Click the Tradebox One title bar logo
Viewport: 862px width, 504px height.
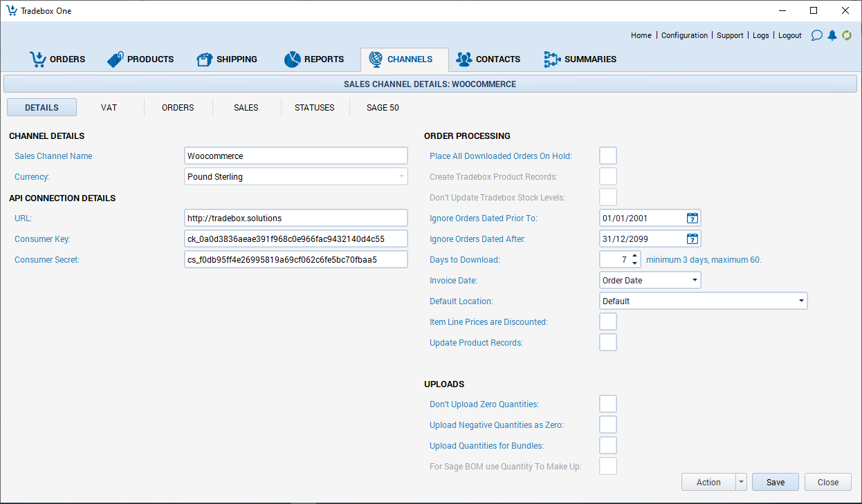[x=11, y=10]
